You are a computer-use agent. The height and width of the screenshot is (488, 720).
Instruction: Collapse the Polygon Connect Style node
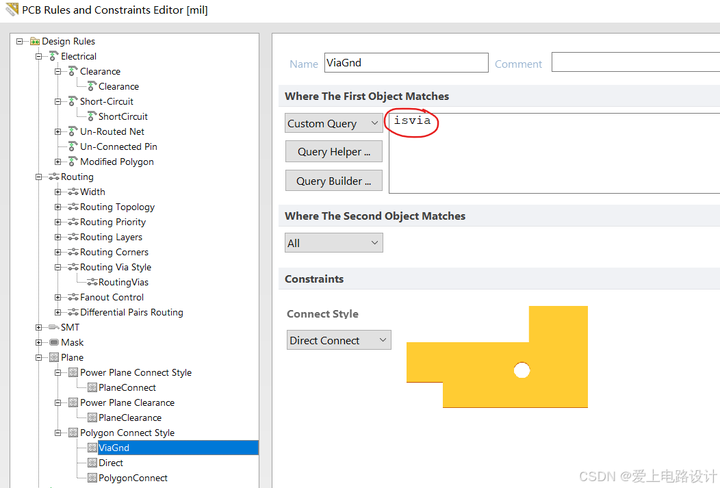58,432
